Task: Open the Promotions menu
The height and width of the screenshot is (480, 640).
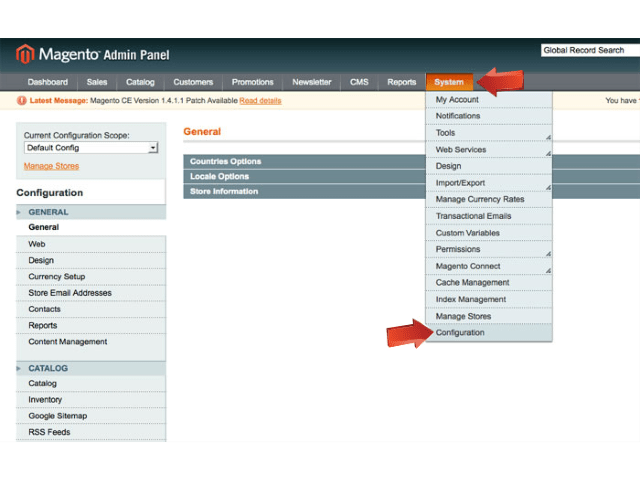Action: [252, 82]
